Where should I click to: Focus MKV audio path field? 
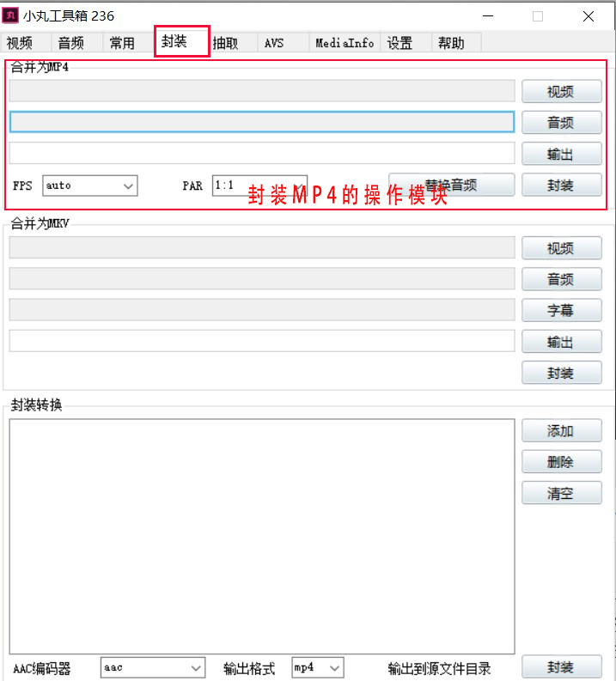click(x=262, y=278)
